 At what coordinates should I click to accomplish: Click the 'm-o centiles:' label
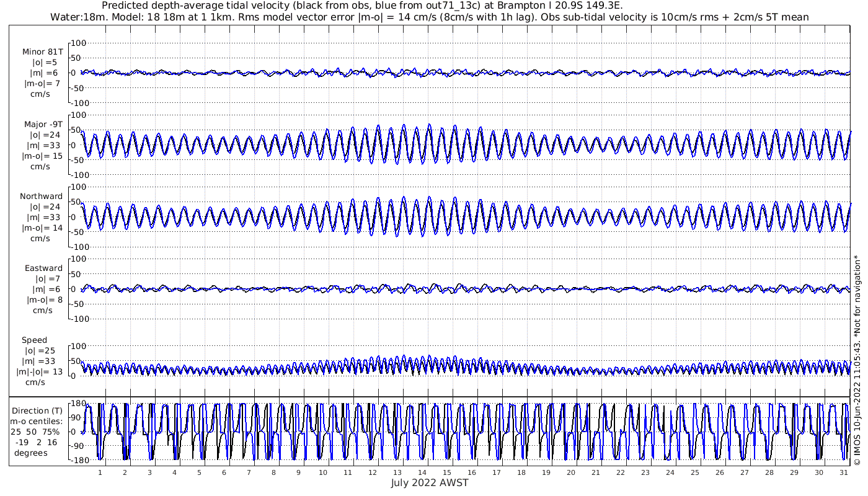tap(36, 421)
